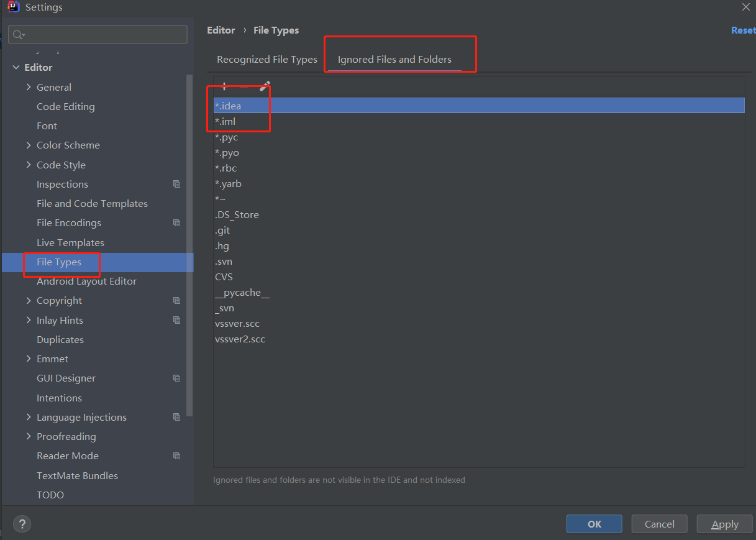The width and height of the screenshot is (756, 540).
Task: Open TextMate Bundles settings
Action: [x=77, y=475]
